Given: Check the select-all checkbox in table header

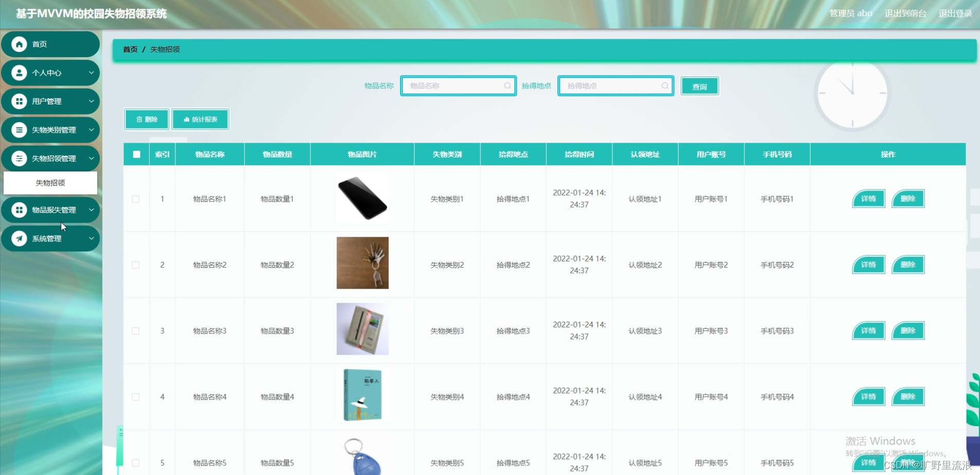Looking at the screenshot, I should coord(136,154).
